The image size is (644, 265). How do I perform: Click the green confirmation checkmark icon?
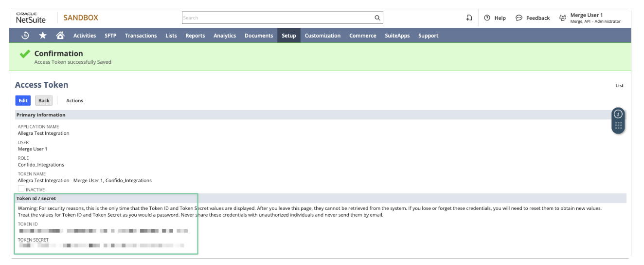coord(25,54)
